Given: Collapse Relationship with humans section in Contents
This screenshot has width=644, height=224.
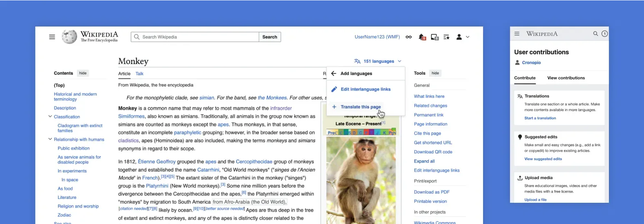Looking at the screenshot, I should click(x=50, y=140).
